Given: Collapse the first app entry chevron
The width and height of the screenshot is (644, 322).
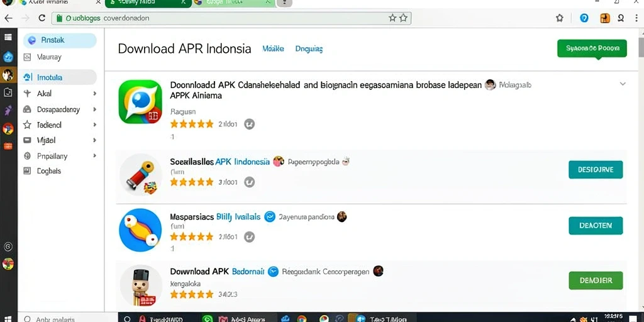Looking at the screenshot, I should tap(623, 84).
